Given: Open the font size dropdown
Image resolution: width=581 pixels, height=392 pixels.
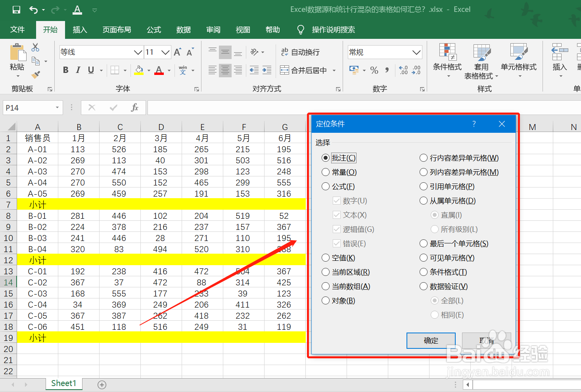Looking at the screenshot, I should (165, 52).
